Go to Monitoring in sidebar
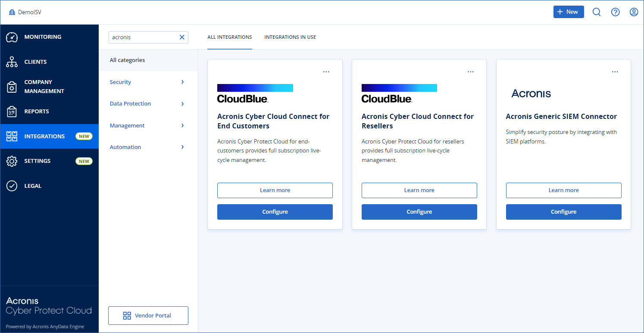The image size is (644, 333). pos(50,37)
